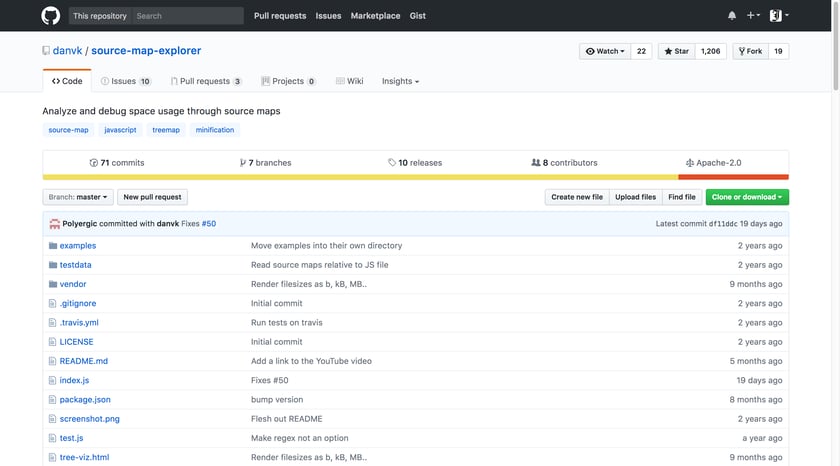
Task: Click the package.json file icon
Action: coord(52,400)
